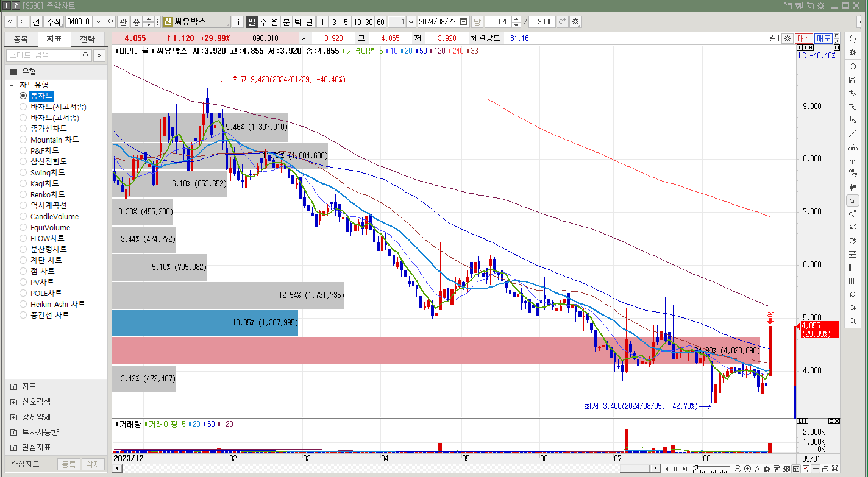This screenshot has height=477, width=868.
Task: Click the zoom in plus circle icon
Action: (747, 468)
